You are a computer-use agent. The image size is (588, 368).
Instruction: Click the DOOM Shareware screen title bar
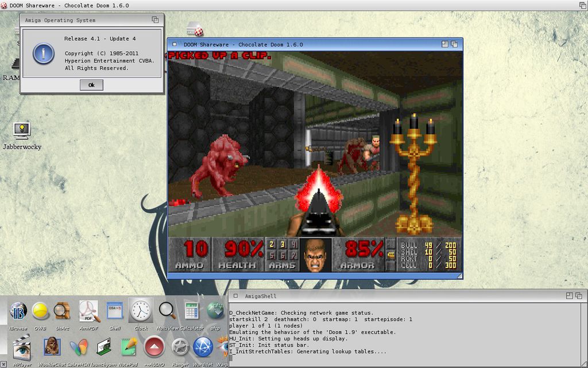point(294,5)
